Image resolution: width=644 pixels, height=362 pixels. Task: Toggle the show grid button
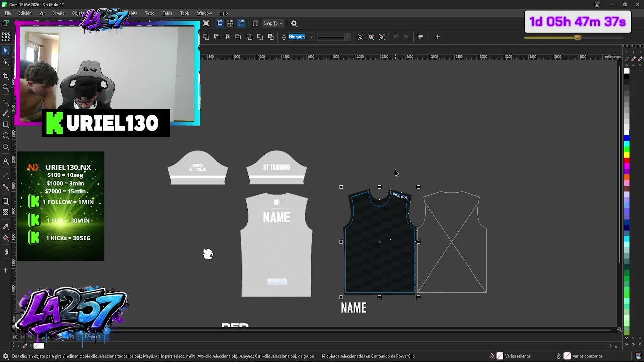pos(230,23)
